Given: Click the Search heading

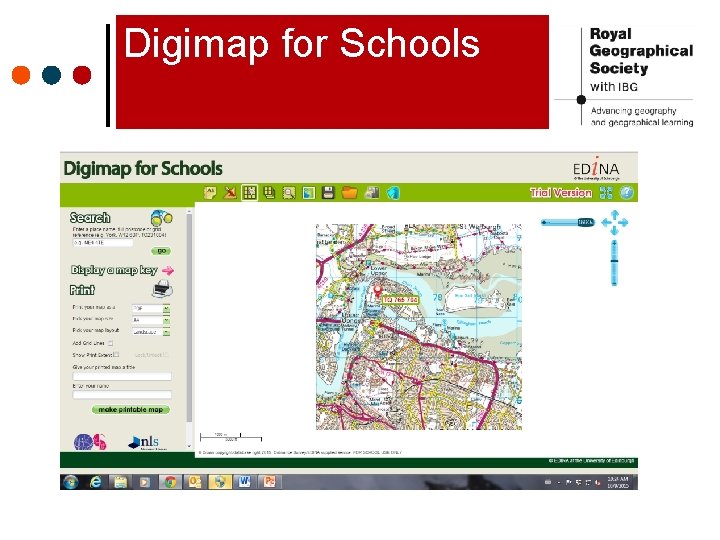Looking at the screenshot, I should [x=90, y=218].
